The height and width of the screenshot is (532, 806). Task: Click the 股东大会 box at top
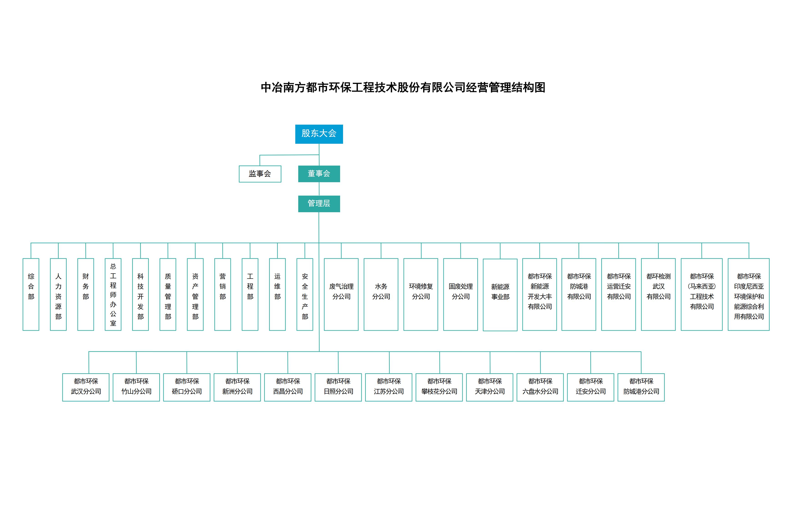point(319,134)
